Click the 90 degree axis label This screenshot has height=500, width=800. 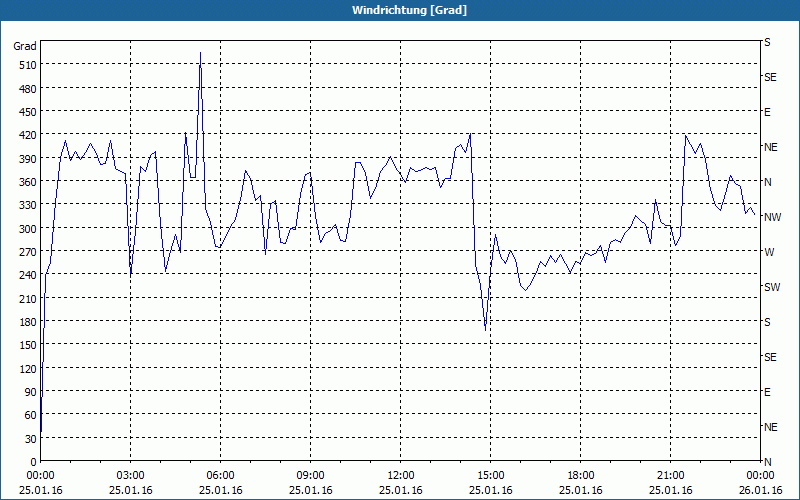point(31,392)
